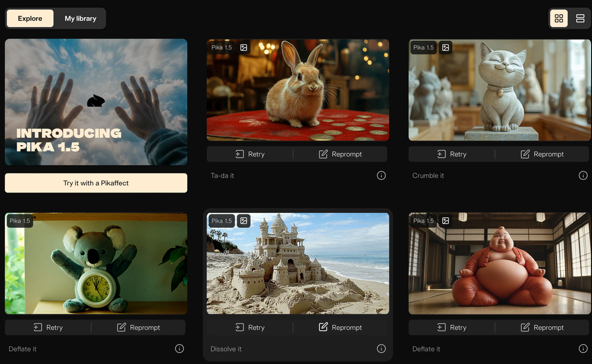Open the My library tab

[81, 18]
